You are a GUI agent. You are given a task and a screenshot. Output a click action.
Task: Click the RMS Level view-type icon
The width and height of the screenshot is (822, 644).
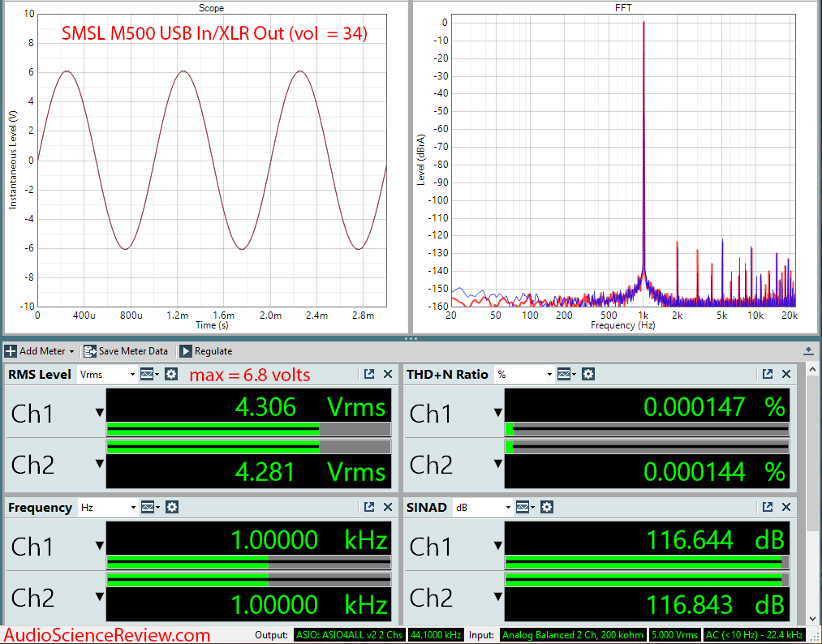click(x=148, y=374)
